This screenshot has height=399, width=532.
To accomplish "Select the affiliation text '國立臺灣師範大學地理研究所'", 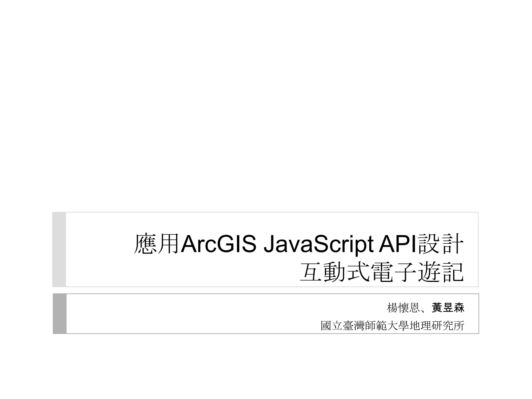I will [393, 326].
